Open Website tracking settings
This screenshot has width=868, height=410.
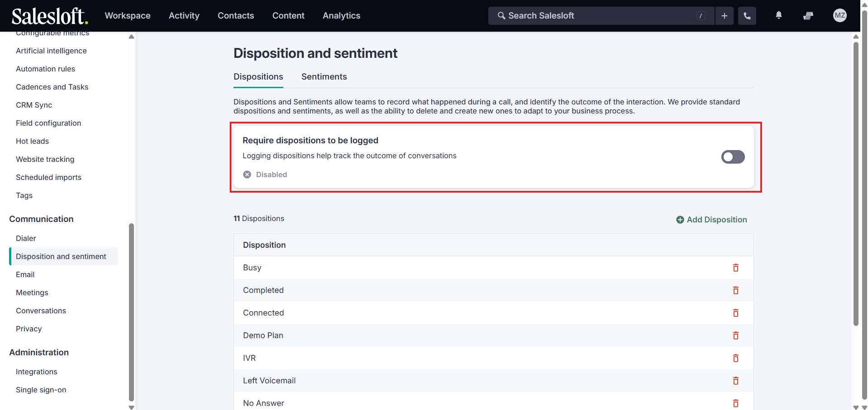[x=45, y=159]
